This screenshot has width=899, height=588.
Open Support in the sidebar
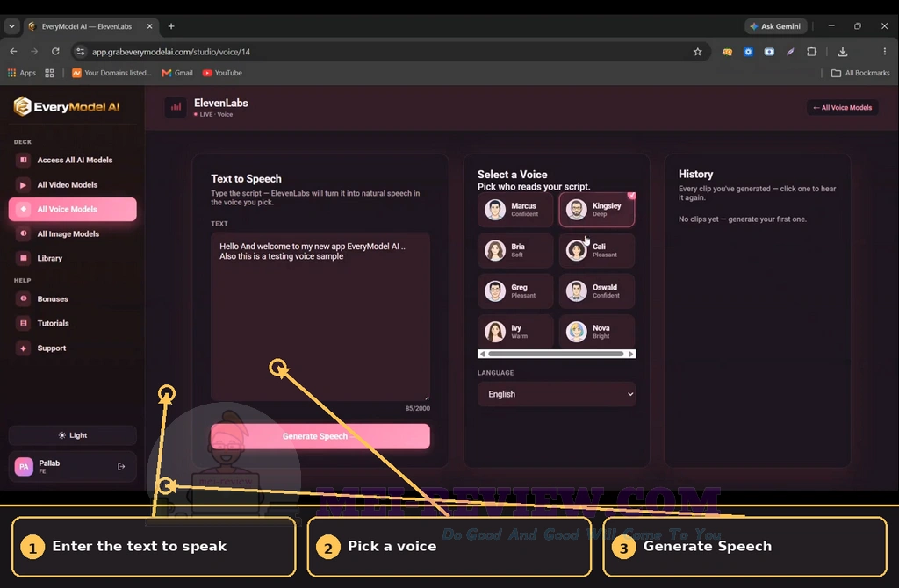tap(73, 348)
